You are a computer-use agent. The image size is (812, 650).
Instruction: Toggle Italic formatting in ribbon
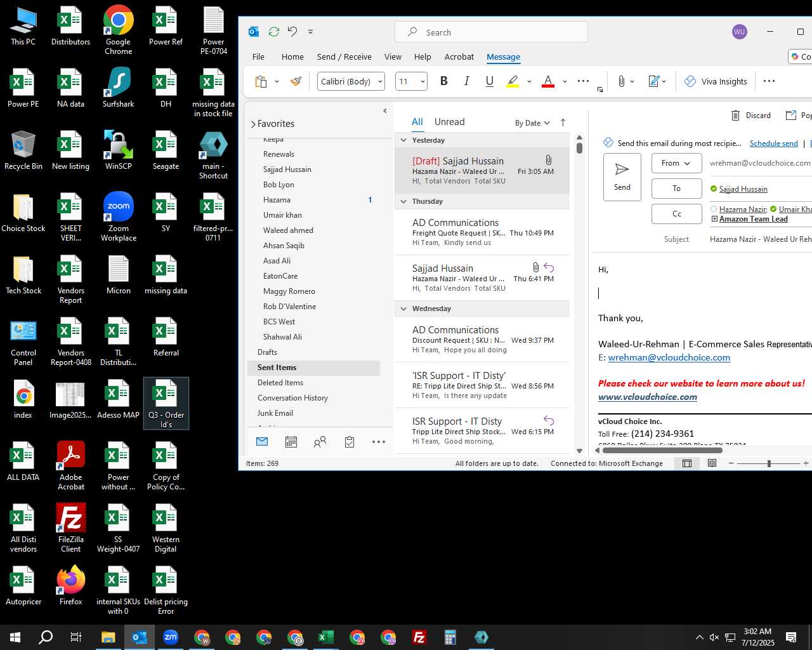click(467, 81)
